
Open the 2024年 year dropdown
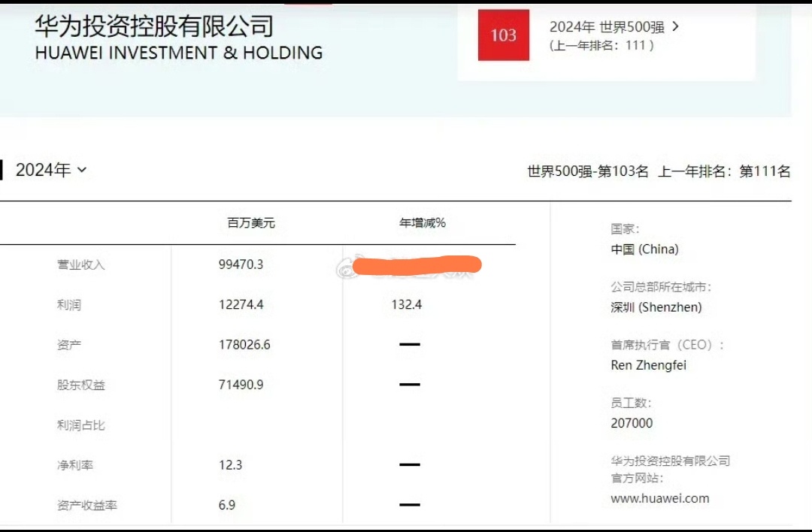point(51,170)
